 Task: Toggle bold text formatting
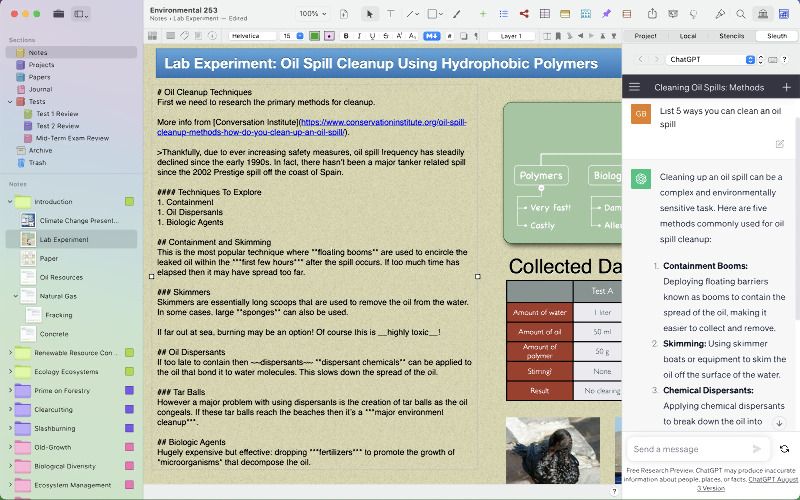coord(346,36)
